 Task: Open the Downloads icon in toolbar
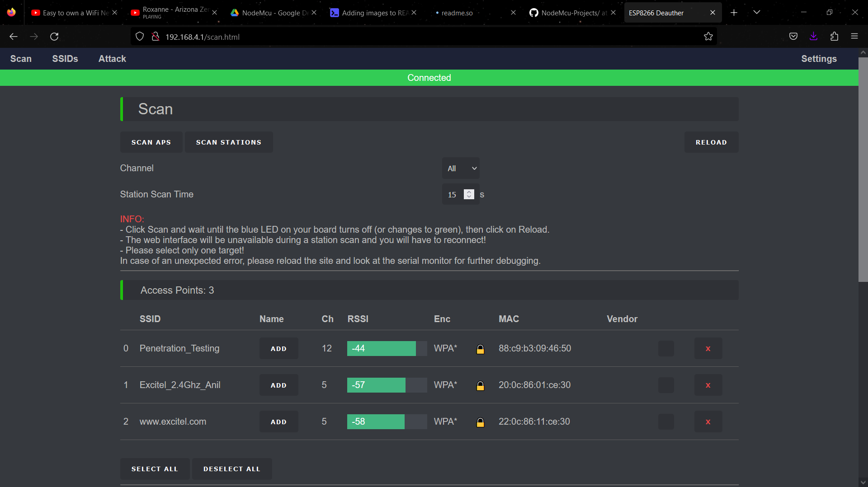point(814,36)
